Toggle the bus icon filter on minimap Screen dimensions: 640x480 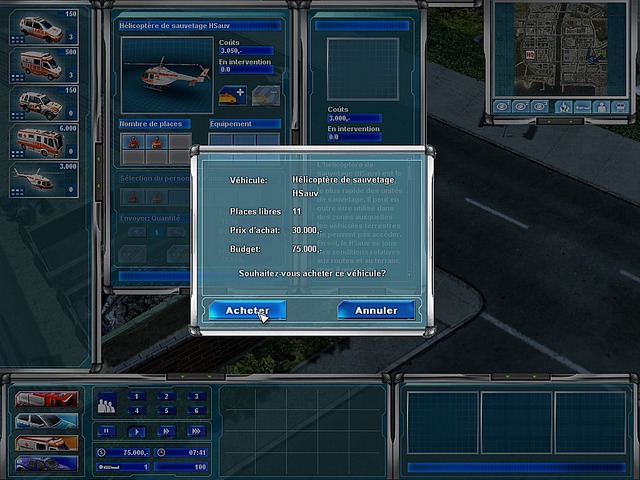pyautogui.click(x=620, y=107)
